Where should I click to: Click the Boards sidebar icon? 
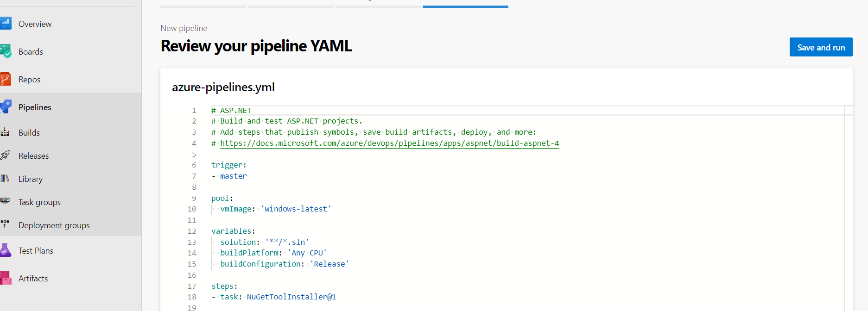[6, 51]
